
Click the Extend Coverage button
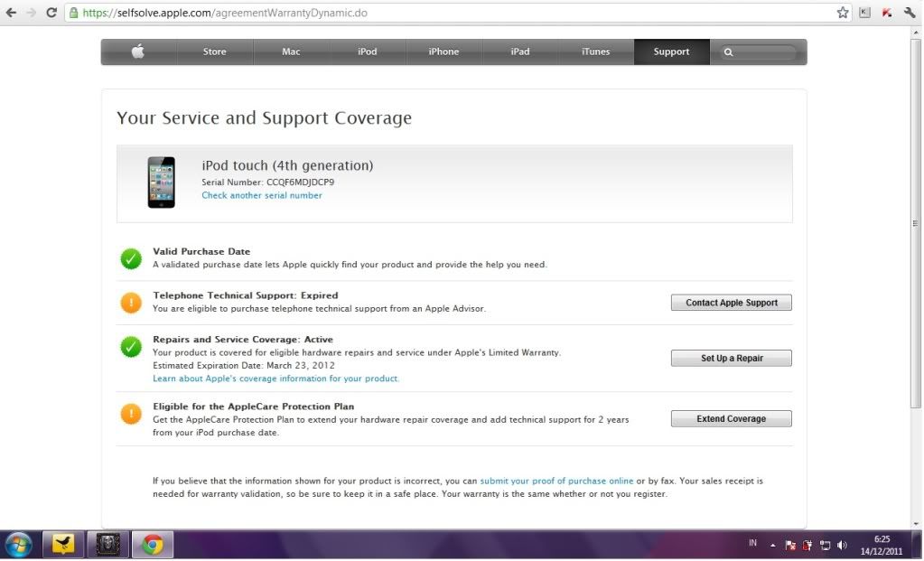732,419
